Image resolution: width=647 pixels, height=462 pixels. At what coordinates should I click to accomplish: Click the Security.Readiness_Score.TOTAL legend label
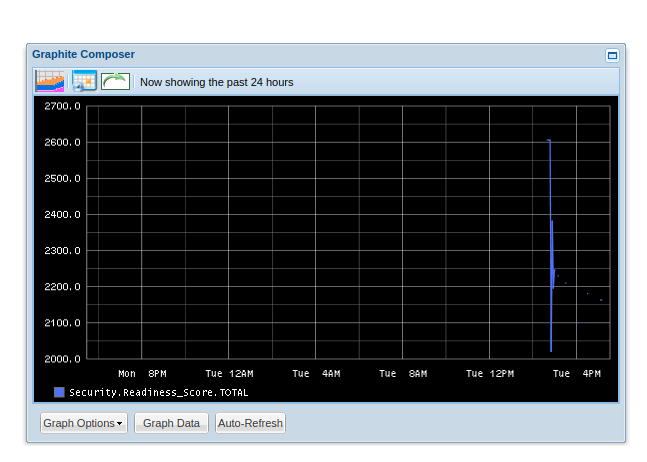[158, 392]
